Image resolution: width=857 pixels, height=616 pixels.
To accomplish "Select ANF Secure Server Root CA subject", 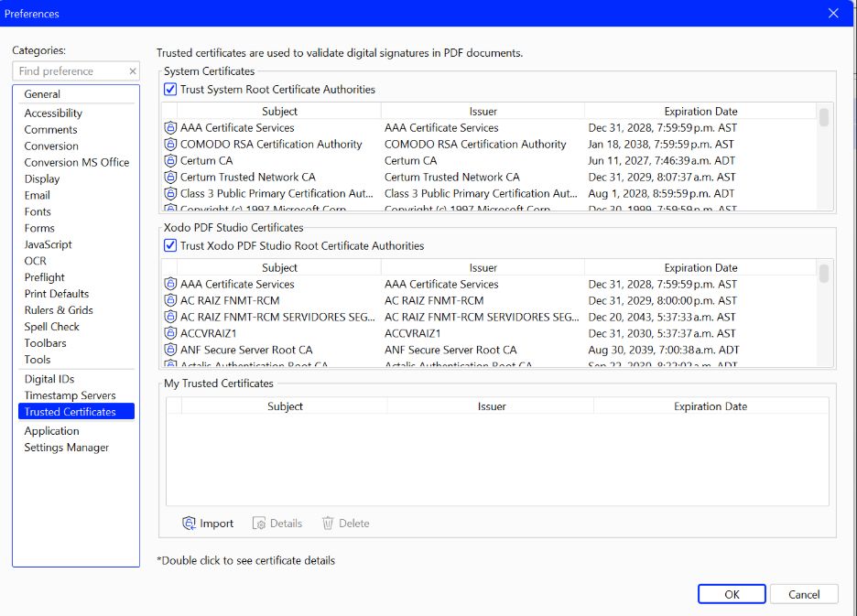I will (x=246, y=350).
